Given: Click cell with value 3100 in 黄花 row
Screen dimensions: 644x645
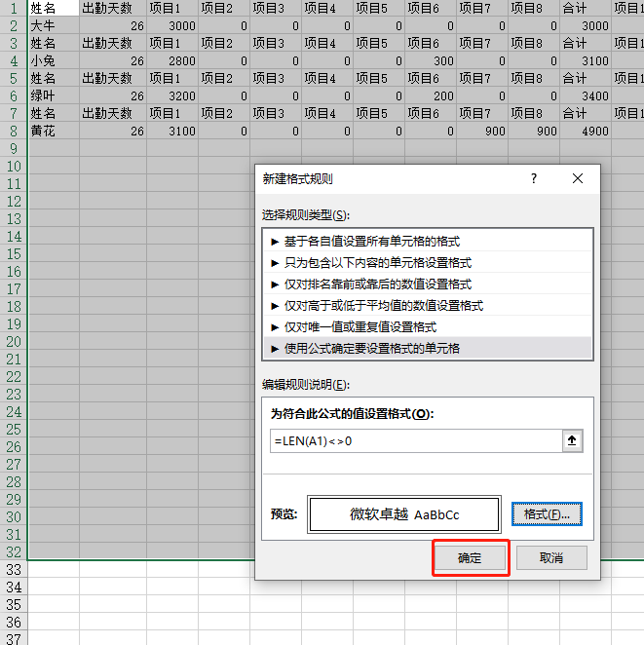Looking at the screenshot, I should (172, 131).
